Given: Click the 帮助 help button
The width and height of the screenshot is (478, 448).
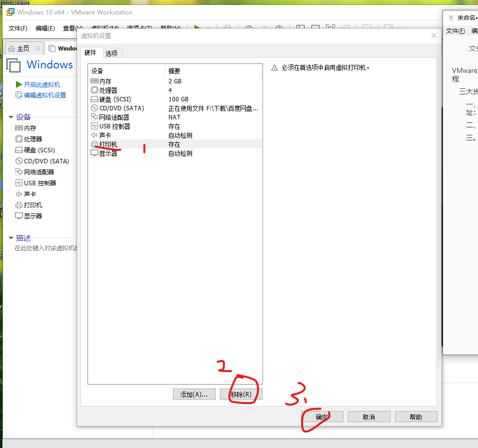Looking at the screenshot, I should click(x=416, y=417).
